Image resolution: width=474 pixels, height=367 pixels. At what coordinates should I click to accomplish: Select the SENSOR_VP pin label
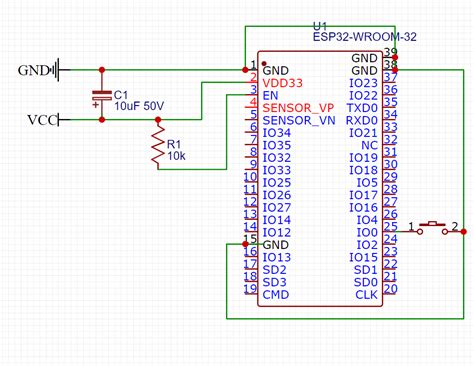point(298,108)
